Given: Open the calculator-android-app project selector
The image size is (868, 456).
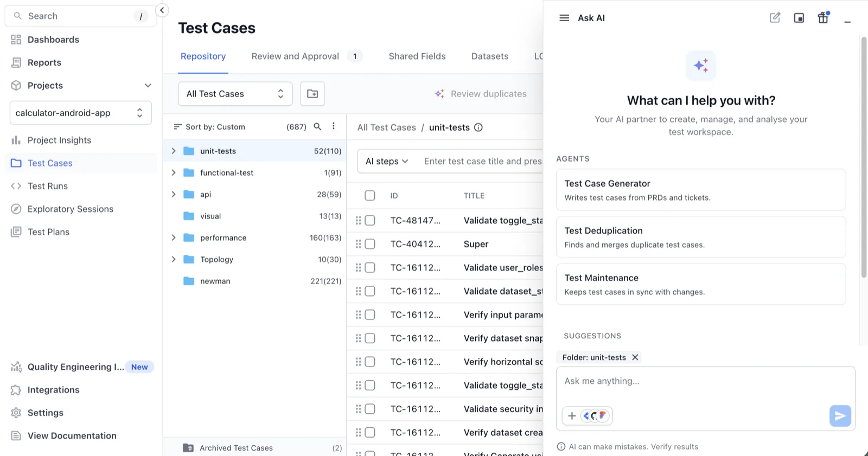Looking at the screenshot, I should [80, 113].
